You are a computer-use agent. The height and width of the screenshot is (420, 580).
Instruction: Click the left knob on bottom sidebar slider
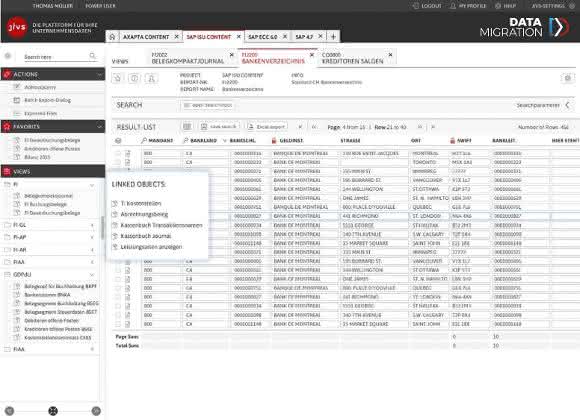click(x=10, y=411)
